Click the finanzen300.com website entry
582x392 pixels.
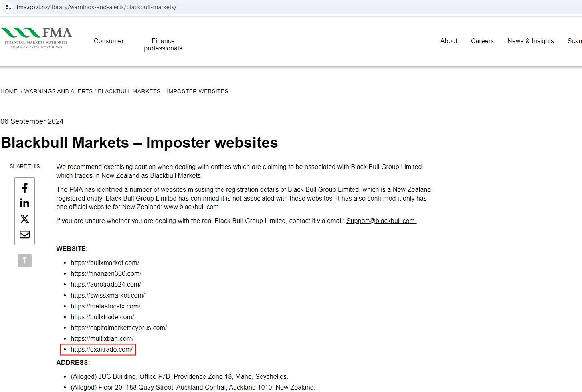tap(106, 273)
